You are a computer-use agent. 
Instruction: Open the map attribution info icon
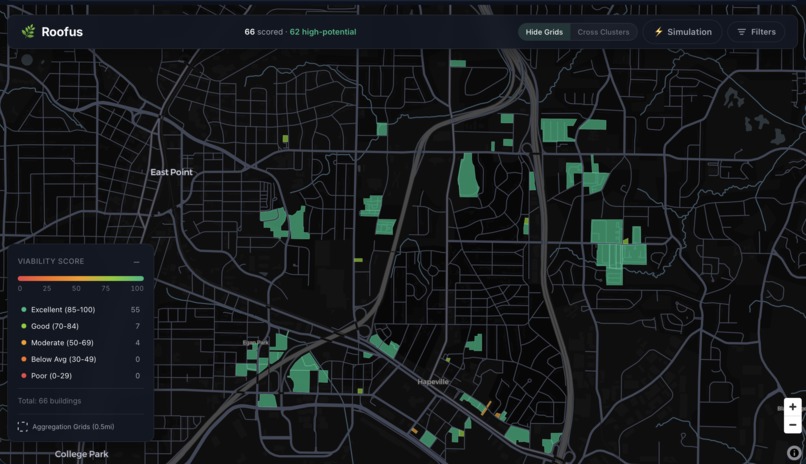click(794, 453)
